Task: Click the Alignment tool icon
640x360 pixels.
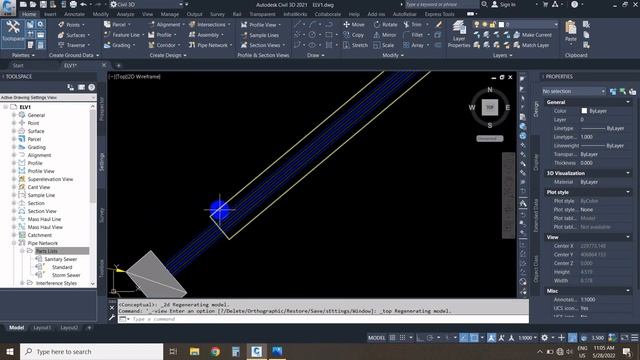Action: pos(151,24)
